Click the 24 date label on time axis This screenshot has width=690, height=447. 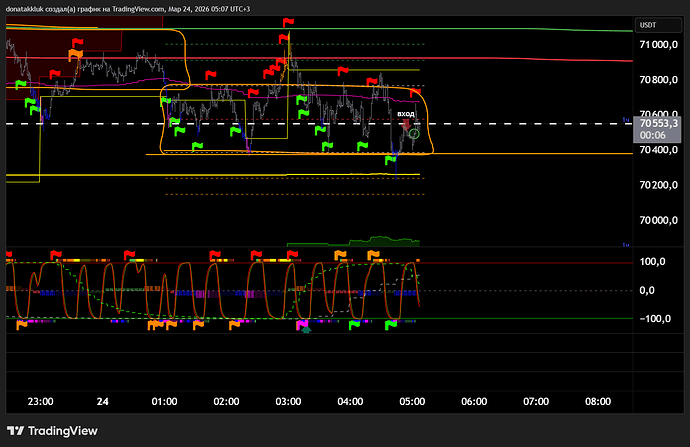pos(102,401)
